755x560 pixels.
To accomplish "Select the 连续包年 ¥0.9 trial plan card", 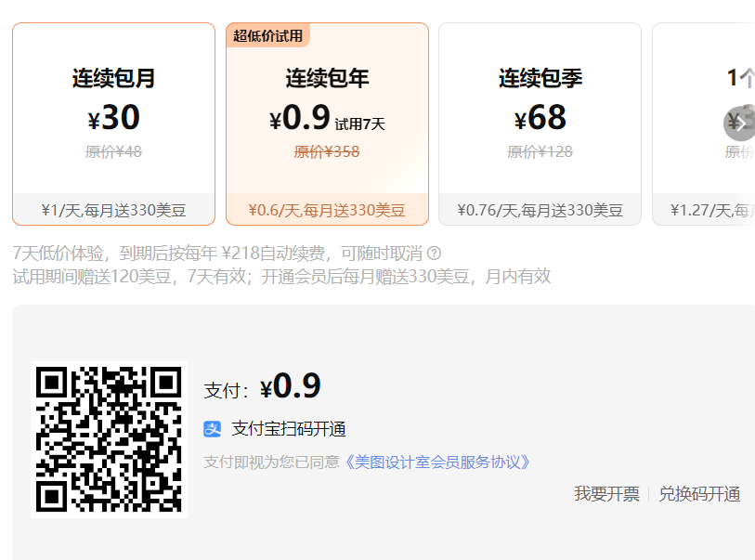I will [x=328, y=124].
